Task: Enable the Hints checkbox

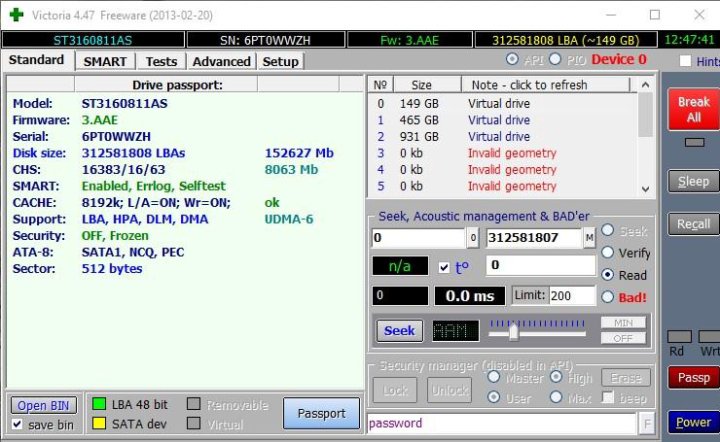Action: [685, 62]
